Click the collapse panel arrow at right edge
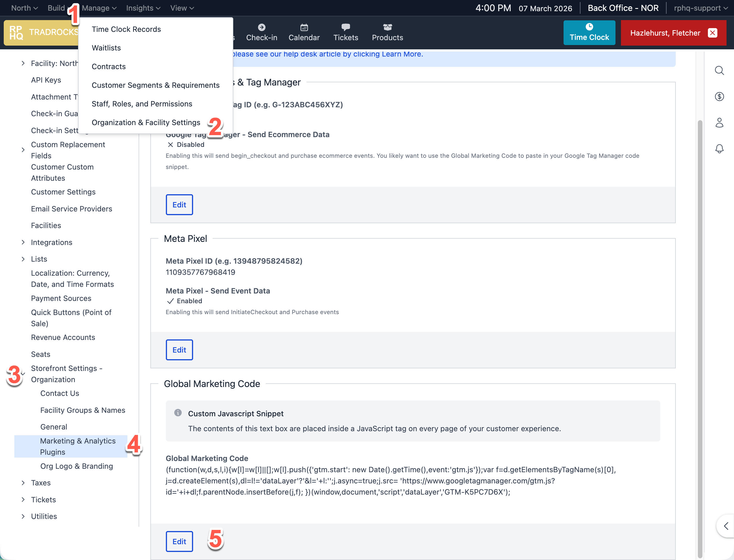Image resolution: width=734 pixels, height=560 pixels. 726,526
